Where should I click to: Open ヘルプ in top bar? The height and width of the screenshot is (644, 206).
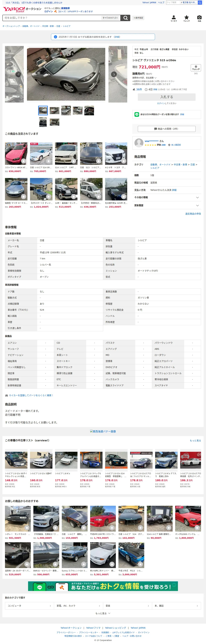161,3
